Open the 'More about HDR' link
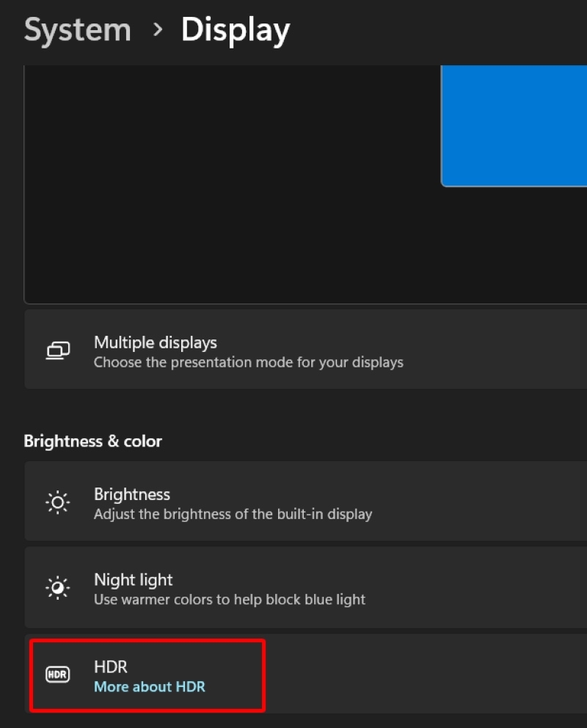Screen dimensions: 587x728 150,687
